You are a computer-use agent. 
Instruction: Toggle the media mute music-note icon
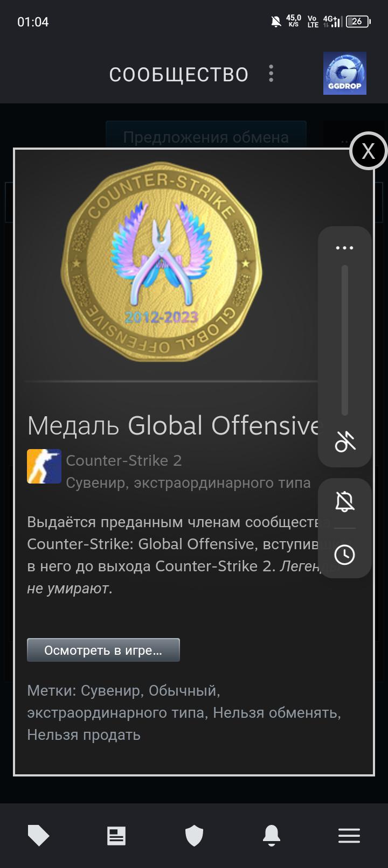point(345,441)
